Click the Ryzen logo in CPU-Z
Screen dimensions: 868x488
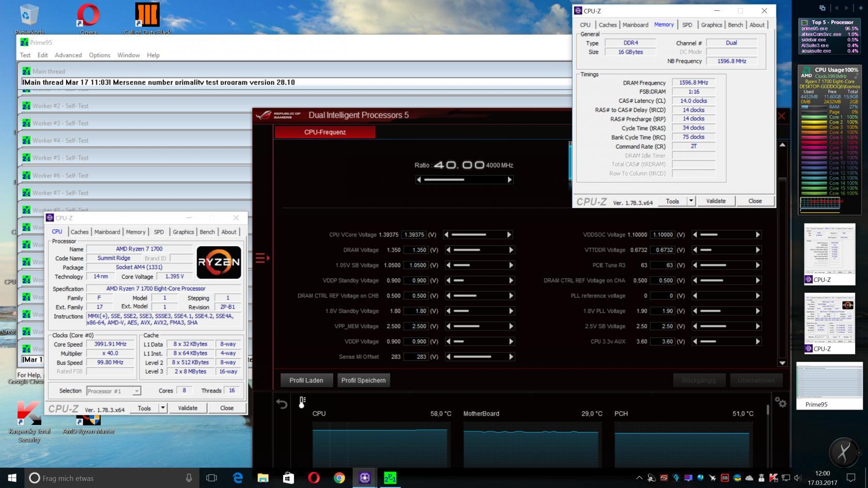click(x=219, y=262)
